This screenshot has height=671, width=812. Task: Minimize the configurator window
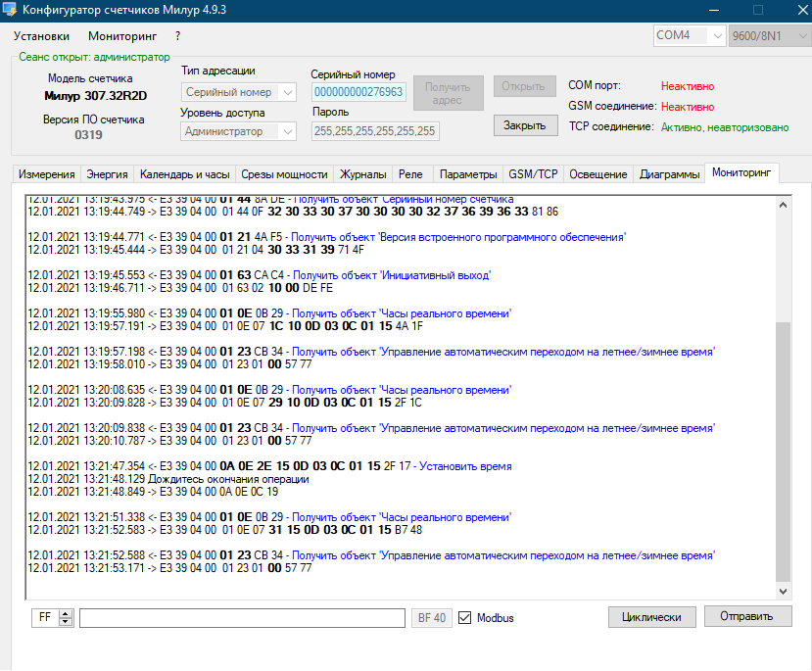(x=714, y=11)
